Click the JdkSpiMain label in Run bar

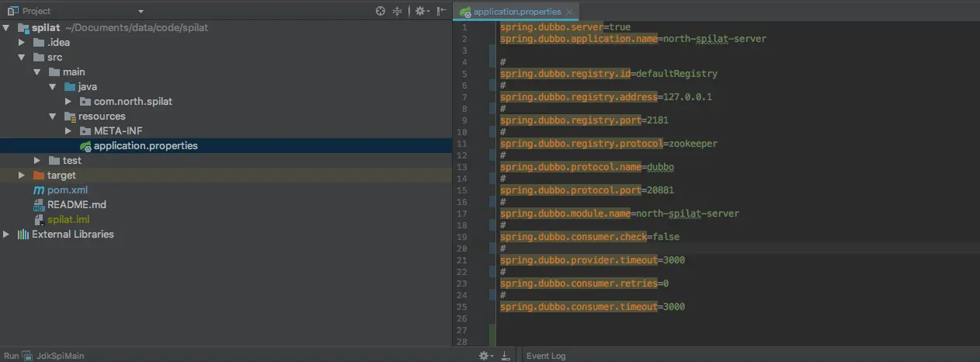pyautogui.click(x=60, y=356)
